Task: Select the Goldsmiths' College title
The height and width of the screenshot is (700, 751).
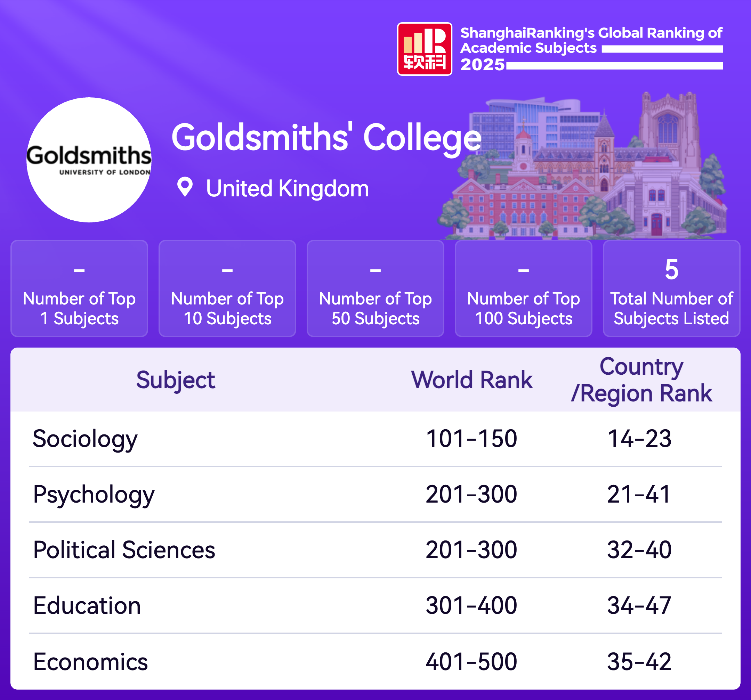Action: [326, 138]
